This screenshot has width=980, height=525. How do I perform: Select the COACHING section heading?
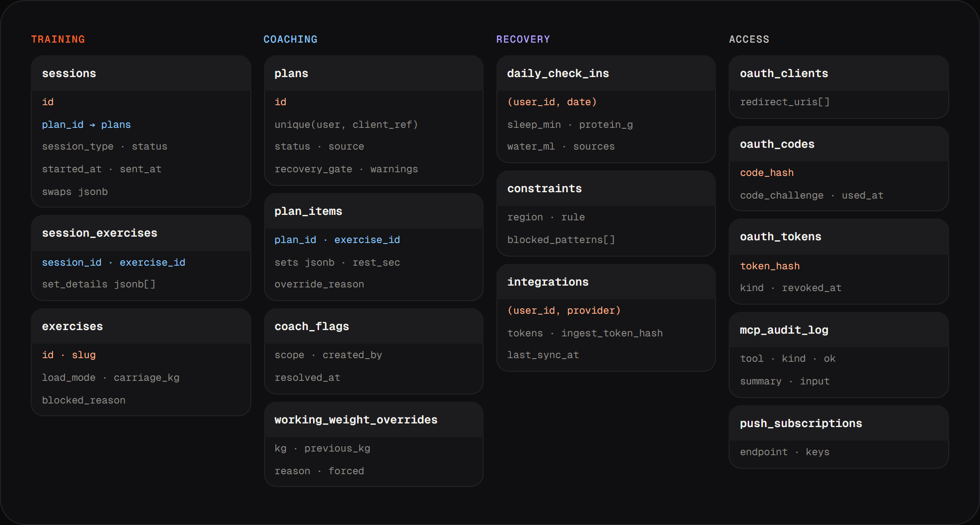pyautogui.click(x=290, y=39)
